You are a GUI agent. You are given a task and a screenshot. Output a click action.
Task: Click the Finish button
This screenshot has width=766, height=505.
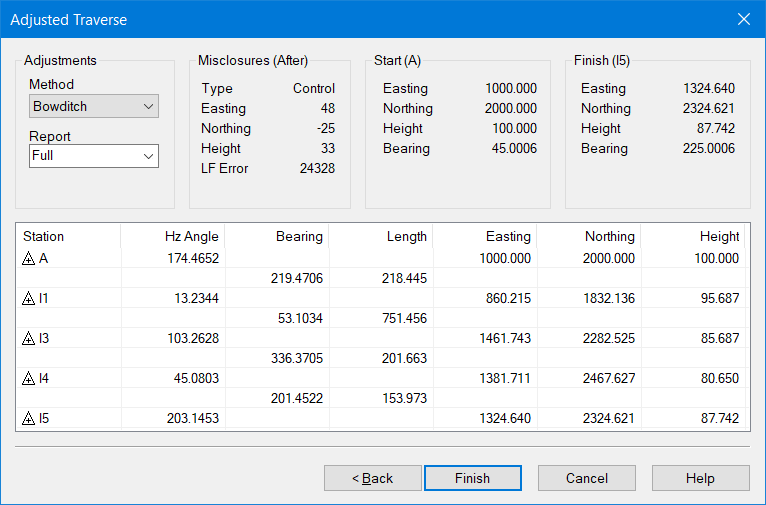pyautogui.click(x=473, y=478)
